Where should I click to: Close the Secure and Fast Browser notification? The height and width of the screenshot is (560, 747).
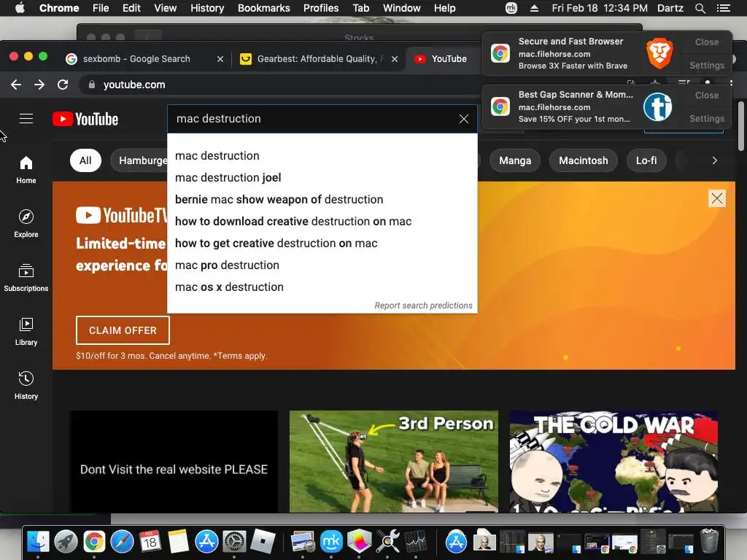point(706,42)
